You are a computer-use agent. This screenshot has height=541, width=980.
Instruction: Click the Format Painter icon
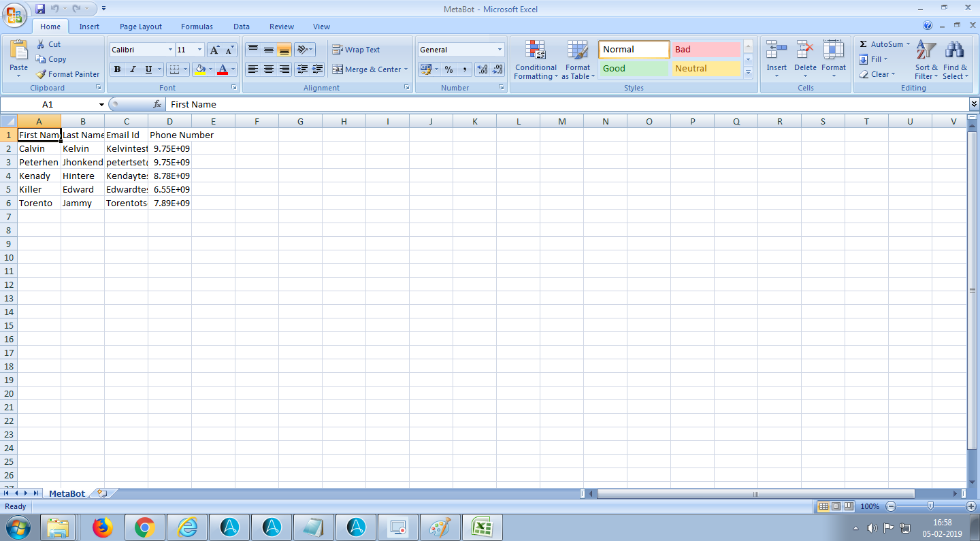[42, 74]
